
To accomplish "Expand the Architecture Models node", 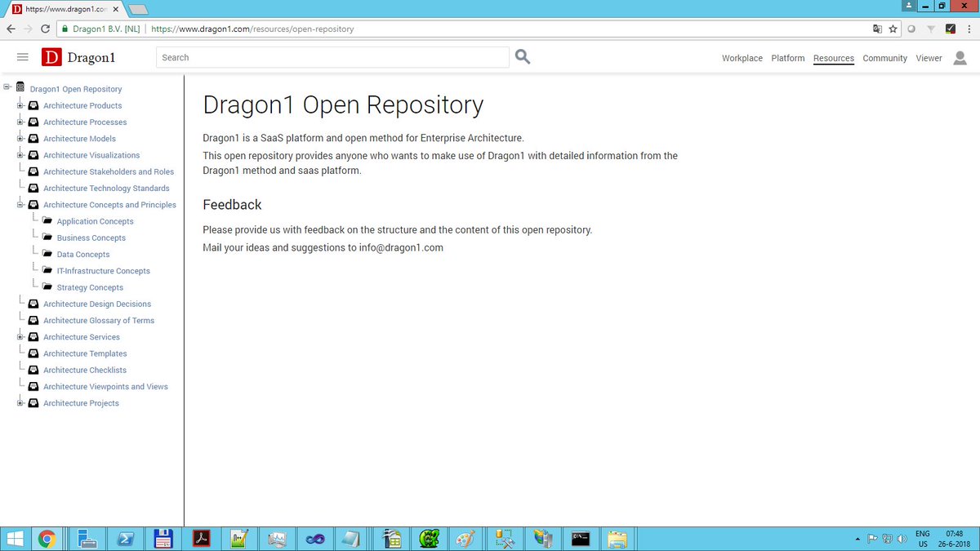I will (20, 138).
